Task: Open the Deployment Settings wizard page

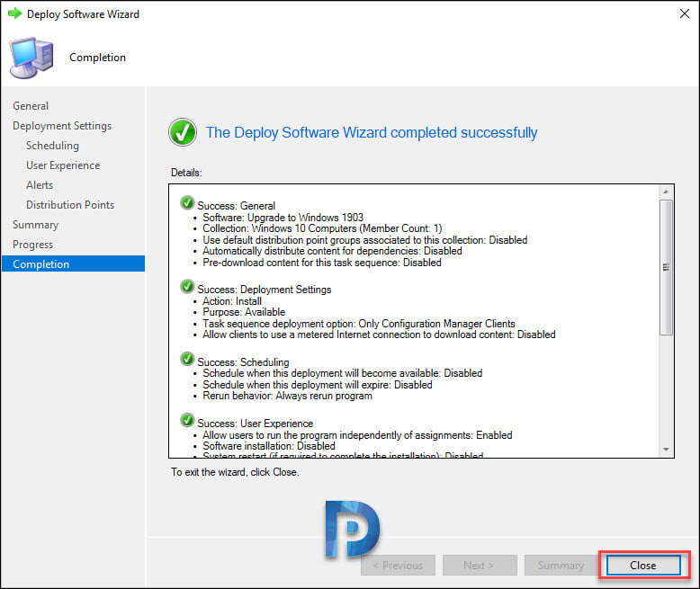Action: click(62, 126)
